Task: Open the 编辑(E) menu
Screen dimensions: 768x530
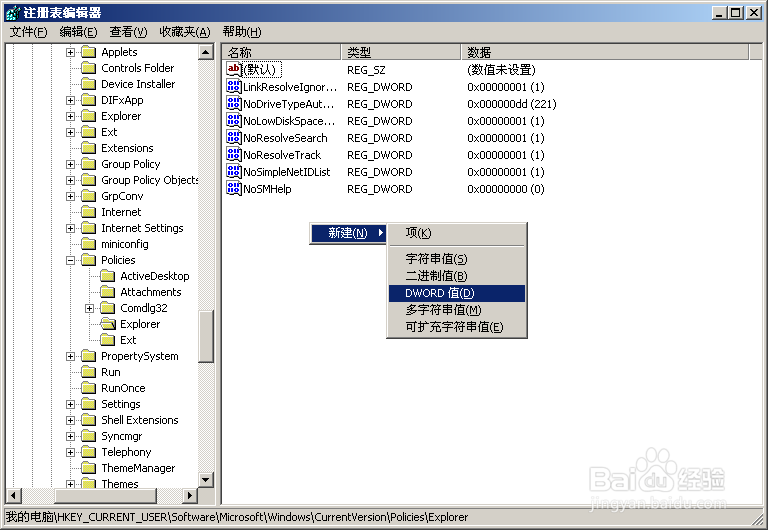Action: 78,32
